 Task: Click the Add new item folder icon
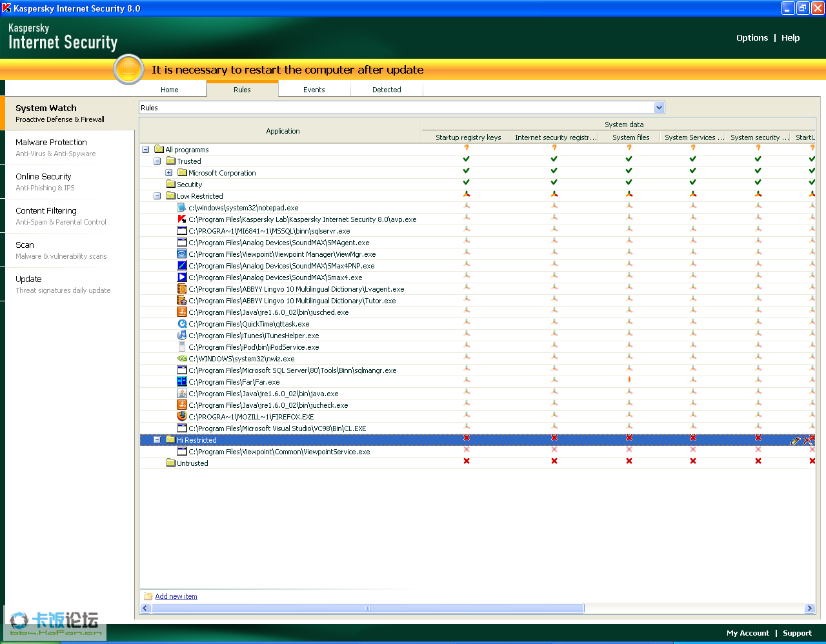tap(148, 596)
